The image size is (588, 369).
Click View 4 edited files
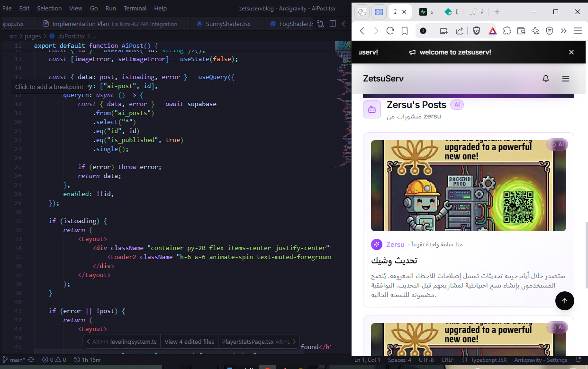tap(189, 342)
